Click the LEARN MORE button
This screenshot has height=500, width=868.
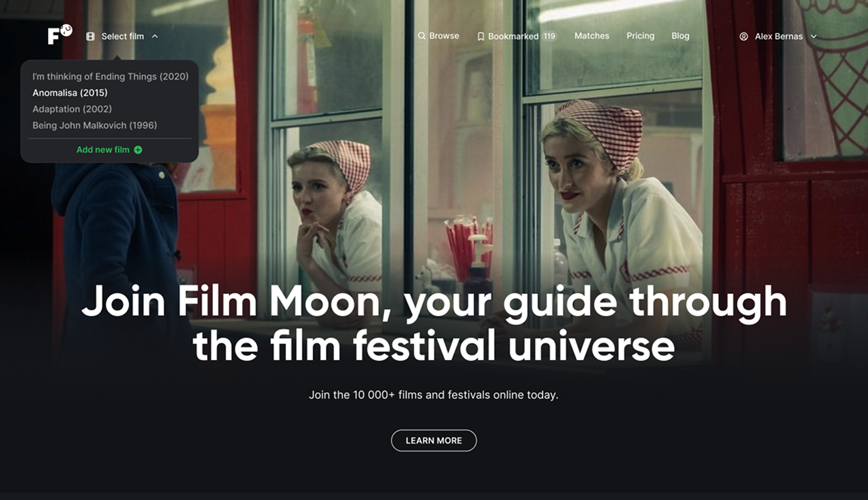point(433,440)
